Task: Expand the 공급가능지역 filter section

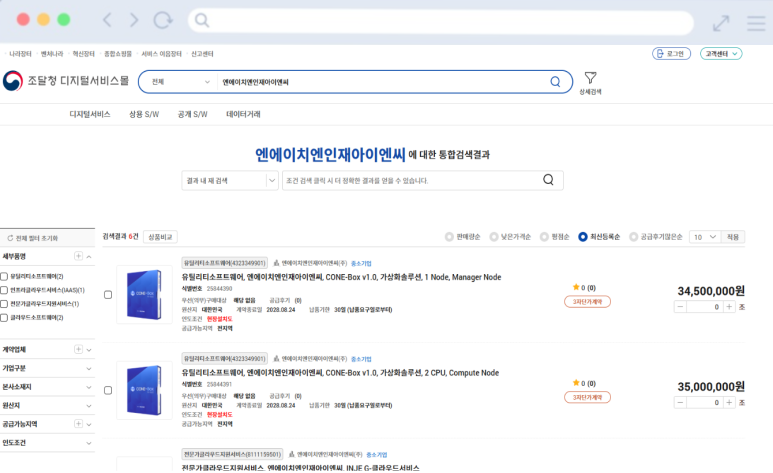Action: [x=89, y=424]
